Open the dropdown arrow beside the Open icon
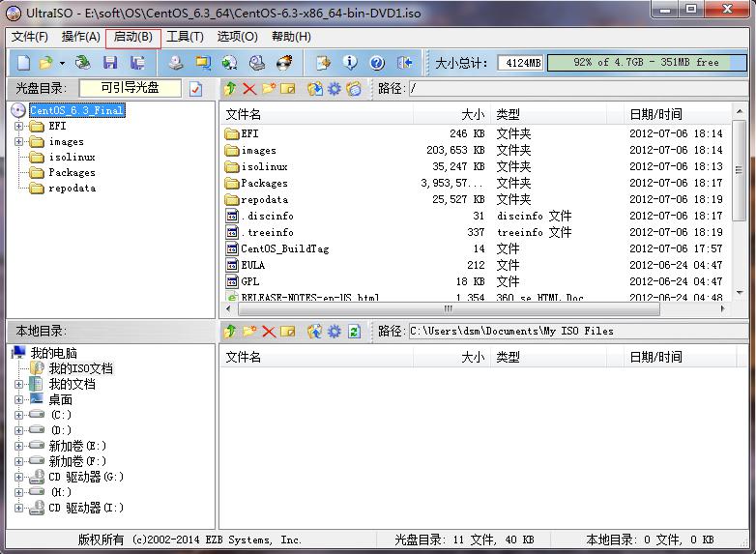 coord(62,63)
